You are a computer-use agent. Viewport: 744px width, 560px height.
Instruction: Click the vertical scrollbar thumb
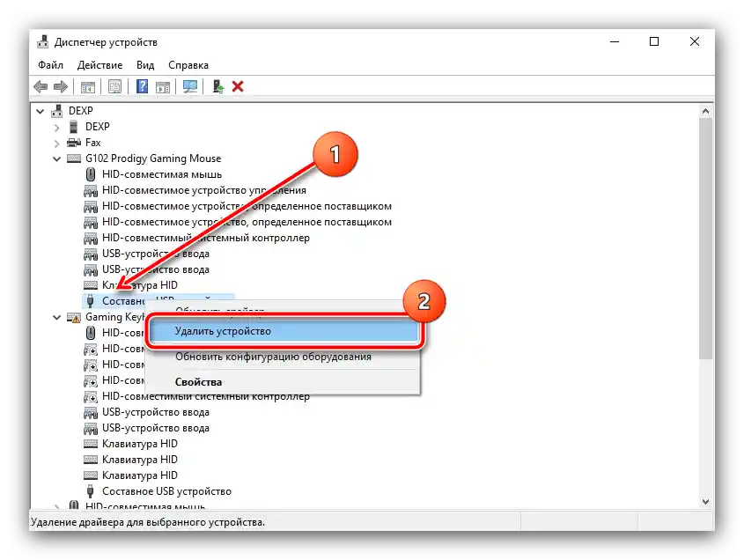click(x=705, y=239)
